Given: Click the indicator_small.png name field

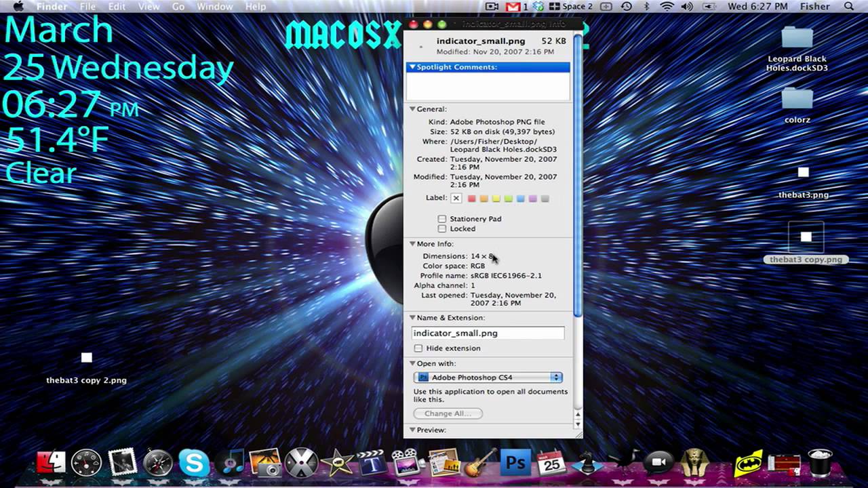Looking at the screenshot, I should (x=488, y=333).
